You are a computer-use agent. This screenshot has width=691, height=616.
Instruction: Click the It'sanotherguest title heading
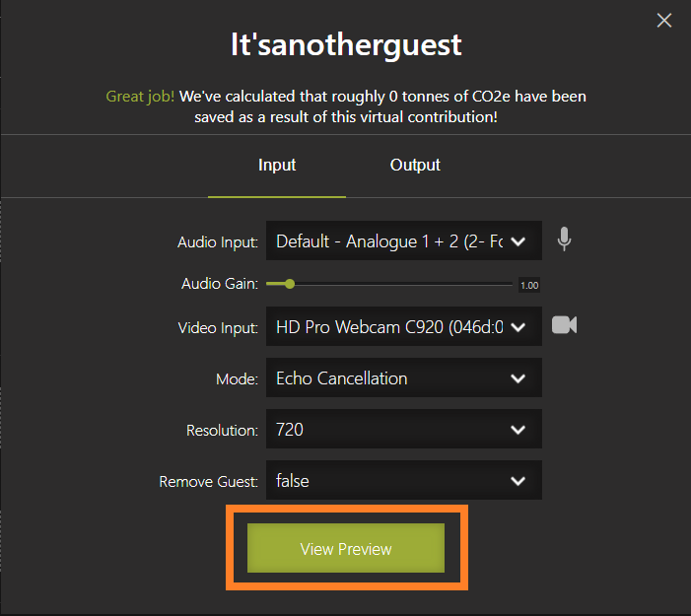(346, 45)
